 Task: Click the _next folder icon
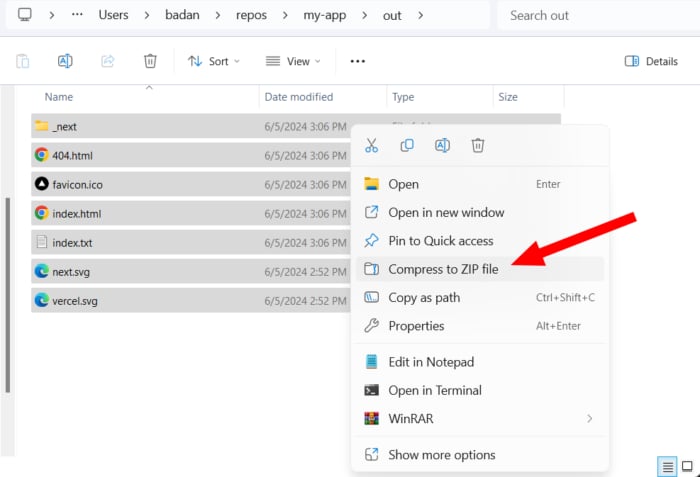(x=42, y=126)
